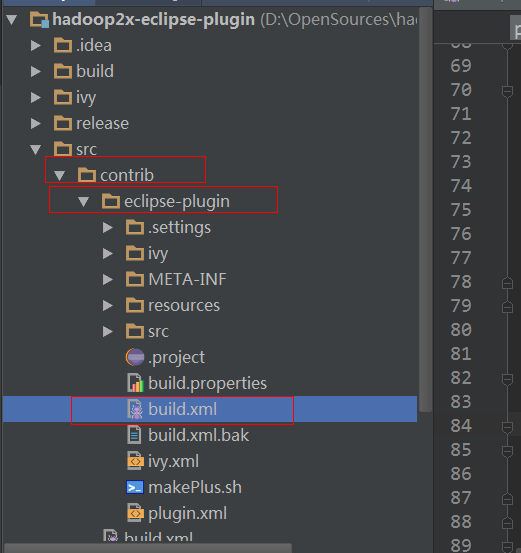
Task: Toggle code fold marker at line 70
Action: tap(507, 91)
